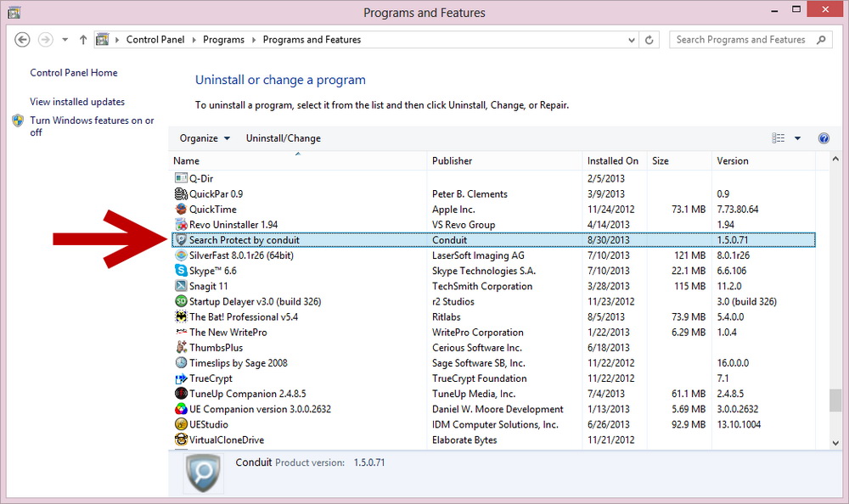Refresh the Programs and Features list

coord(649,40)
